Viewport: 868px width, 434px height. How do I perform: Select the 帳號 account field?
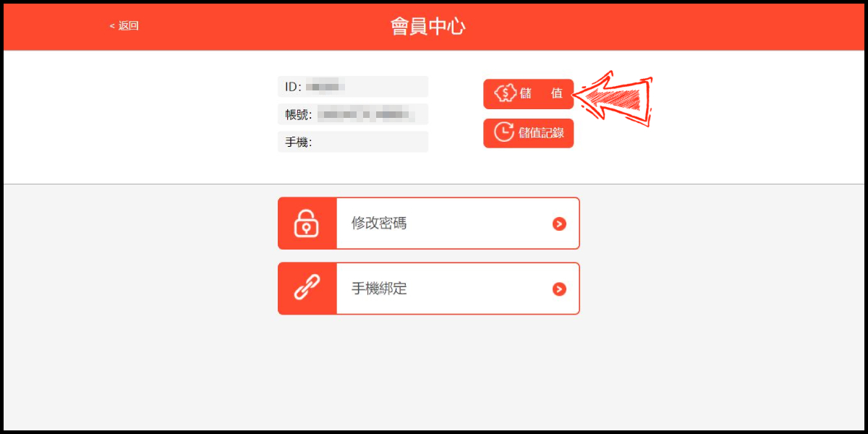pyautogui.click(x=353, y=114)
